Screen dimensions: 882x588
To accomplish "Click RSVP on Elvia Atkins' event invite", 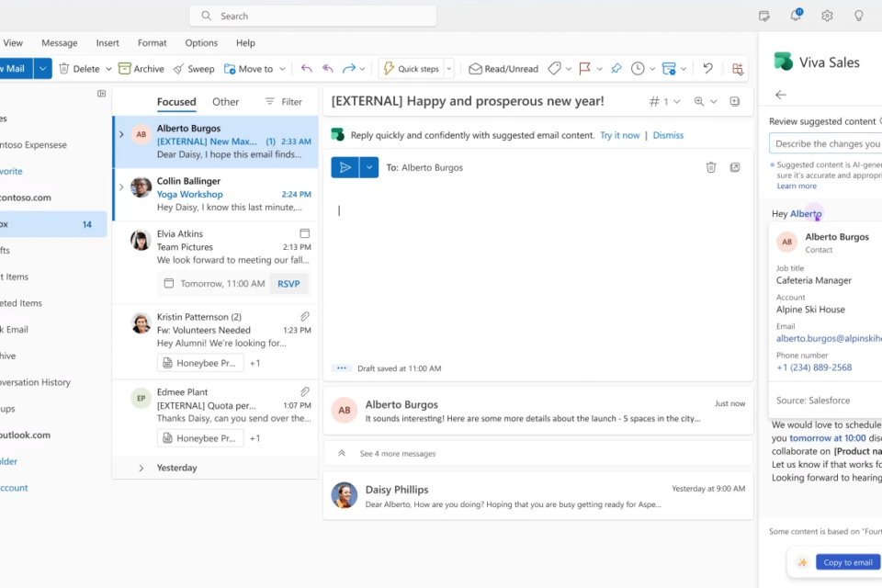I will (288, 283).
